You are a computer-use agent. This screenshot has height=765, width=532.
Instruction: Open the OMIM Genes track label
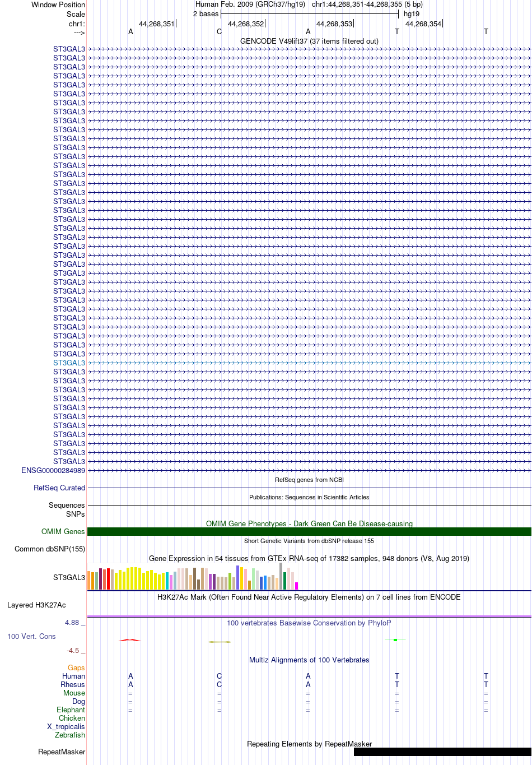click(x=63, y=531)
